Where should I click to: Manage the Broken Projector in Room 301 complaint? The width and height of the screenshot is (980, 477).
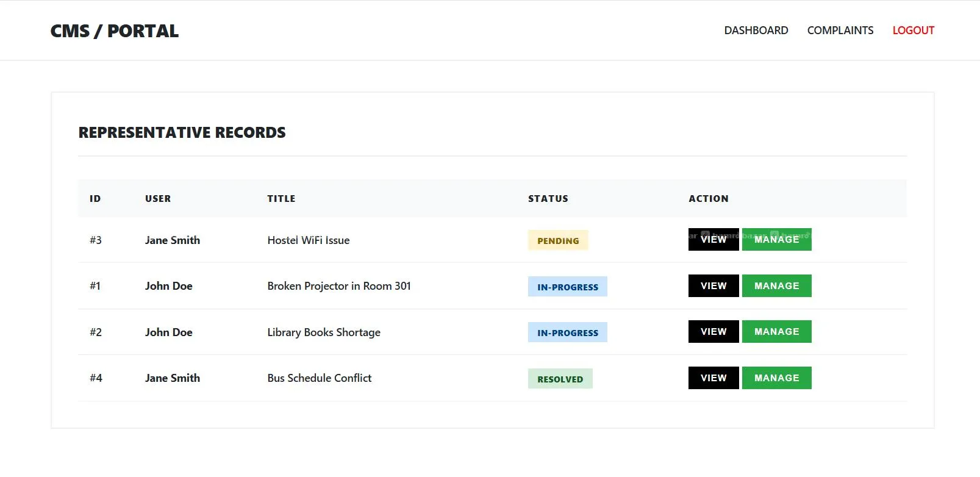[776, 285]
